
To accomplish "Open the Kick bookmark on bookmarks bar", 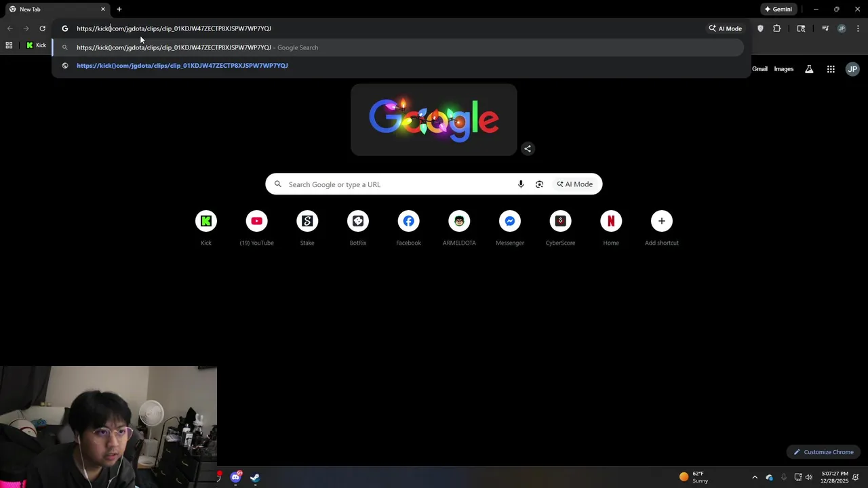I will 36,45.
